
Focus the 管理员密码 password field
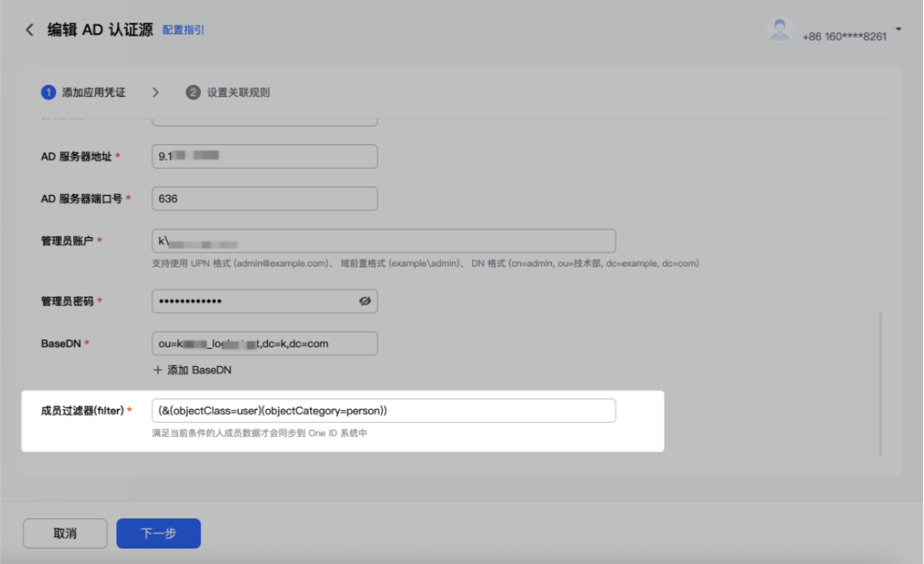265,301
